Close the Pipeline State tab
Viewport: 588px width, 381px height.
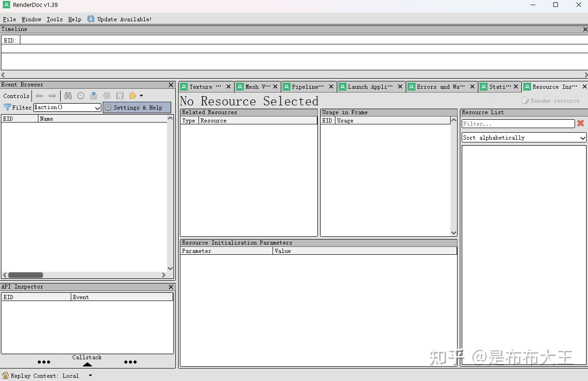(x=331, y=86)
